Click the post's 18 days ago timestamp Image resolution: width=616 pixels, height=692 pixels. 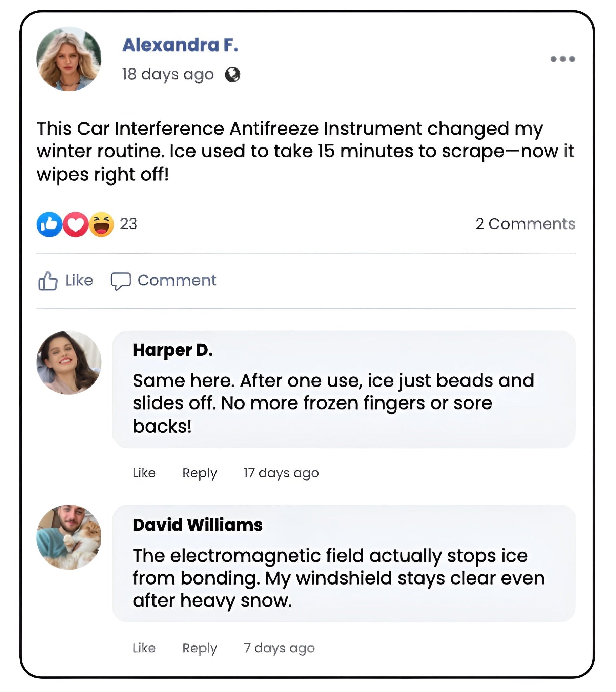click(168, 74)
